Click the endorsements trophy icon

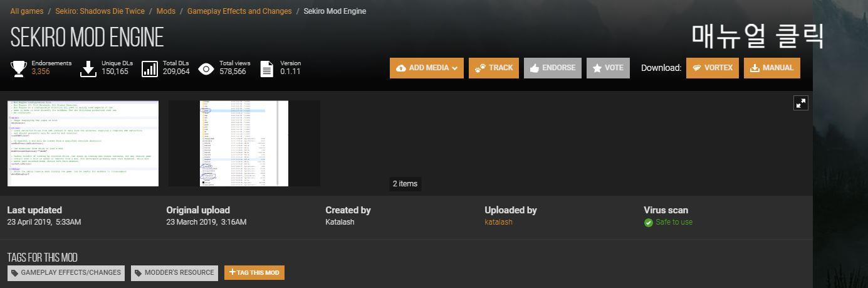[19, 68]
